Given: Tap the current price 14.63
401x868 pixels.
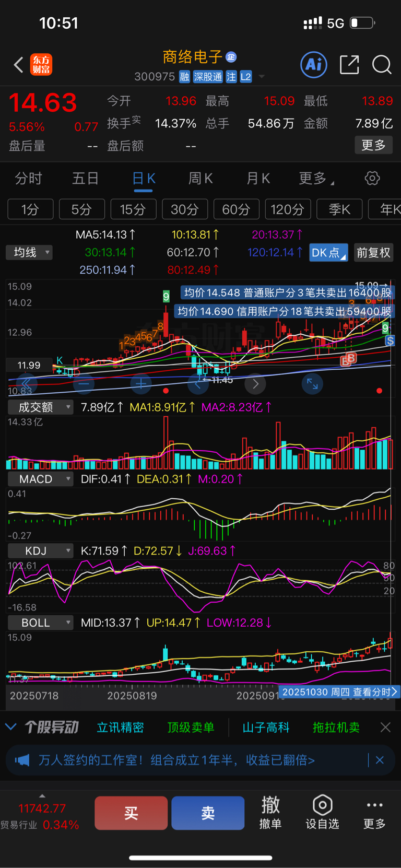Looking at the screenshot, I should (x=43, y=102).
